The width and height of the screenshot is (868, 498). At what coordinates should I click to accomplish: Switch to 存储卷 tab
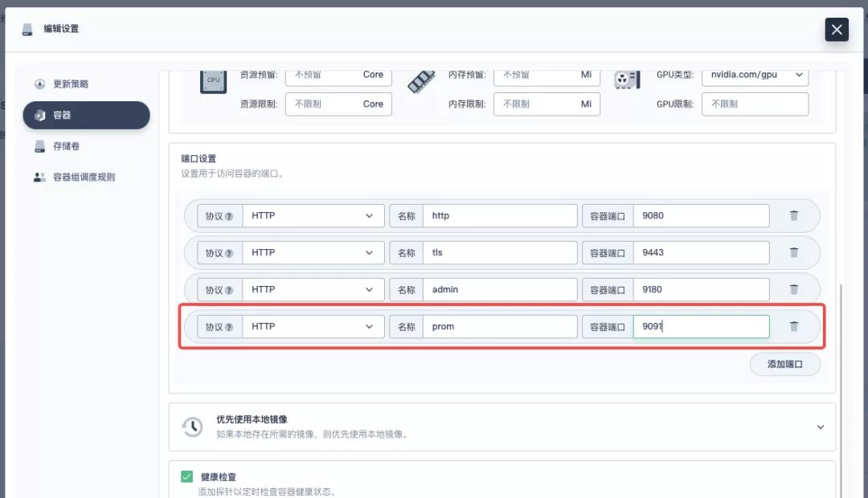tap(86, 146)
